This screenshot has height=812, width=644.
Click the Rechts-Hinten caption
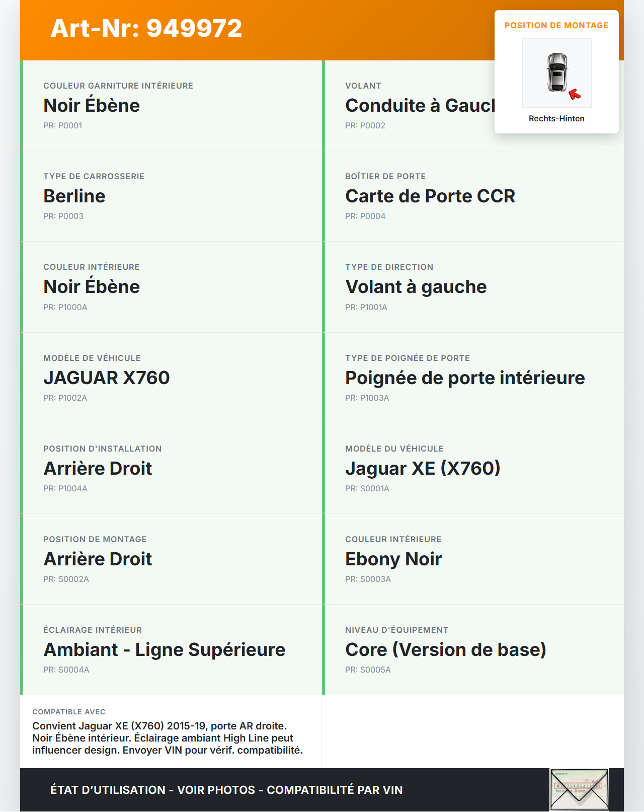click(556, 118)
